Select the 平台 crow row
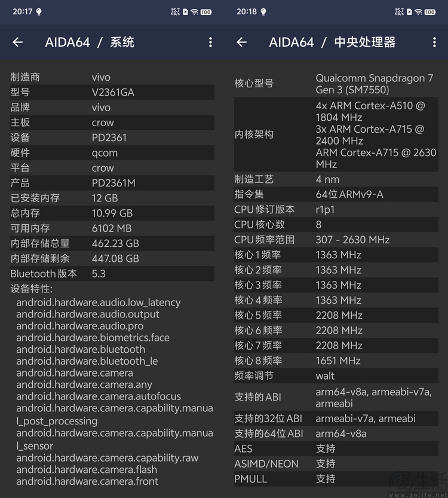This screenshot has width=448, height=498. [x=112, y=167]
